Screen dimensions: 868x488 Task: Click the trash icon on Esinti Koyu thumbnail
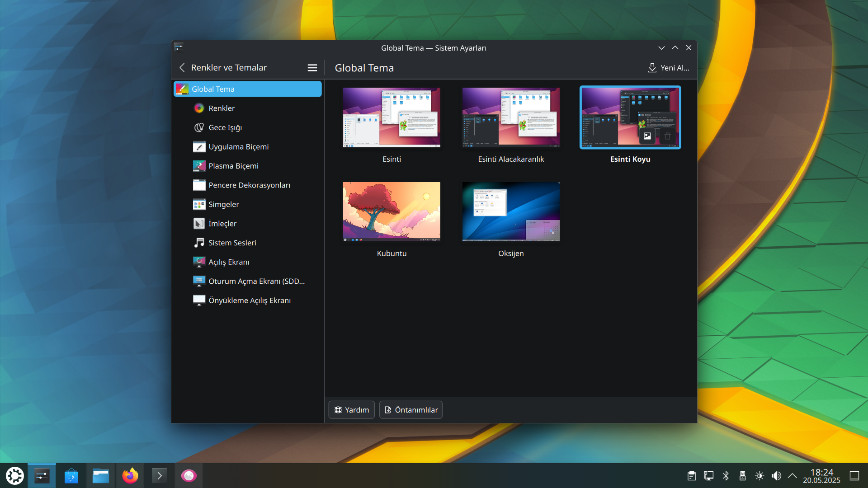[667, 136]
